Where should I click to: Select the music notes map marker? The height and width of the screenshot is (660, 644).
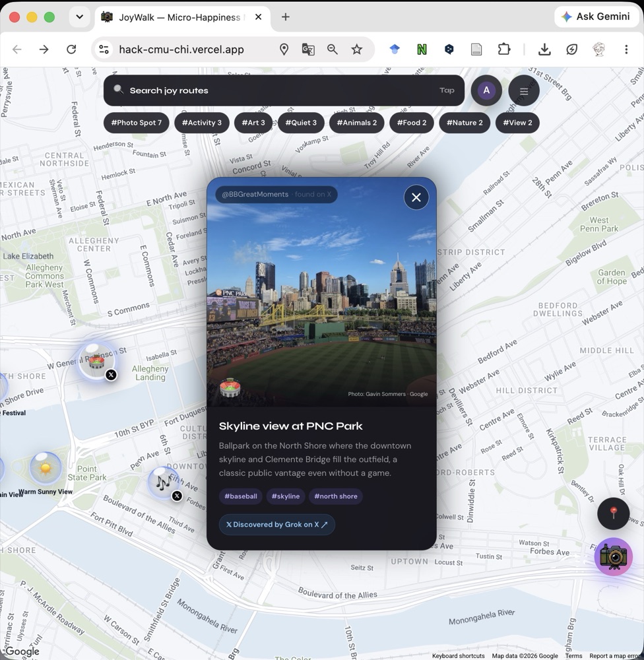pos(164,482)
